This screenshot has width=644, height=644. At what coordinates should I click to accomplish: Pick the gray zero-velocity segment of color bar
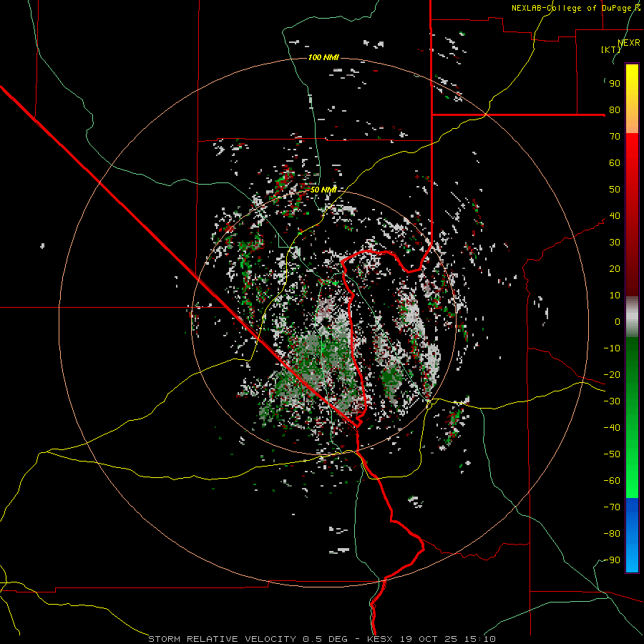(x=632, y=317)
